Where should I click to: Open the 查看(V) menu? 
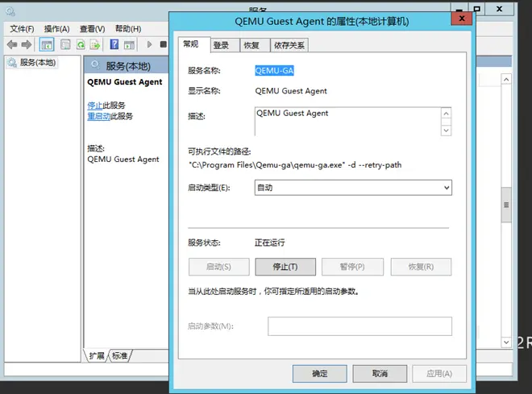[92, 29]
